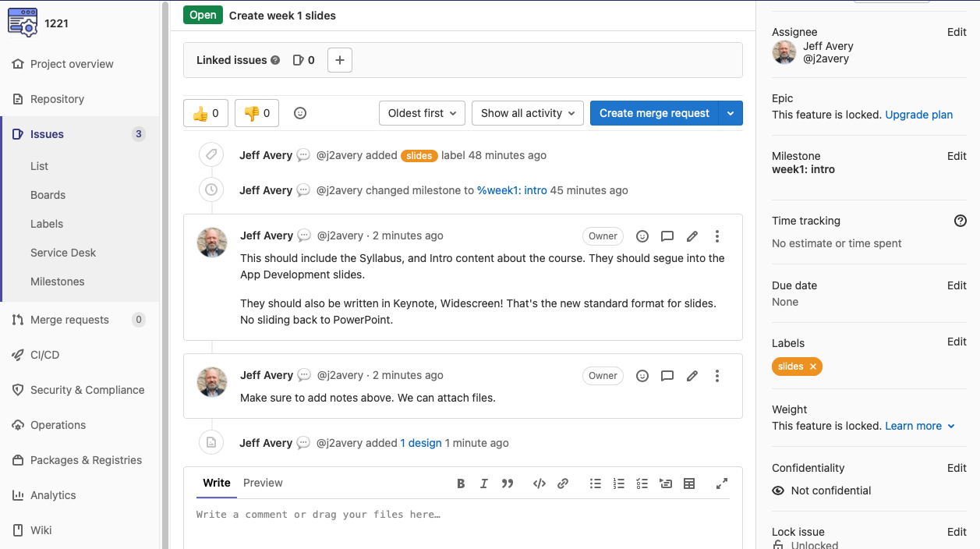
Task: Edit Jeff Avery's first comment with the pencil
Action: point(692,236)
